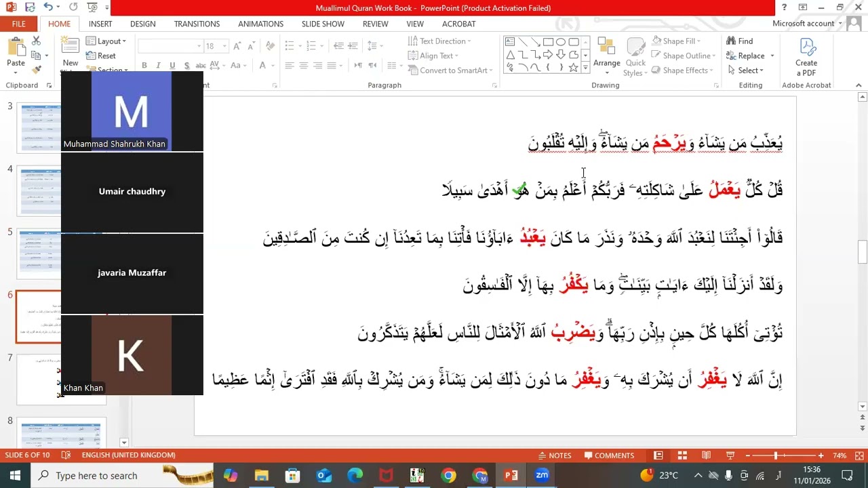Toggle Underline formatting
868x488 pixels.
click(172, 66)
